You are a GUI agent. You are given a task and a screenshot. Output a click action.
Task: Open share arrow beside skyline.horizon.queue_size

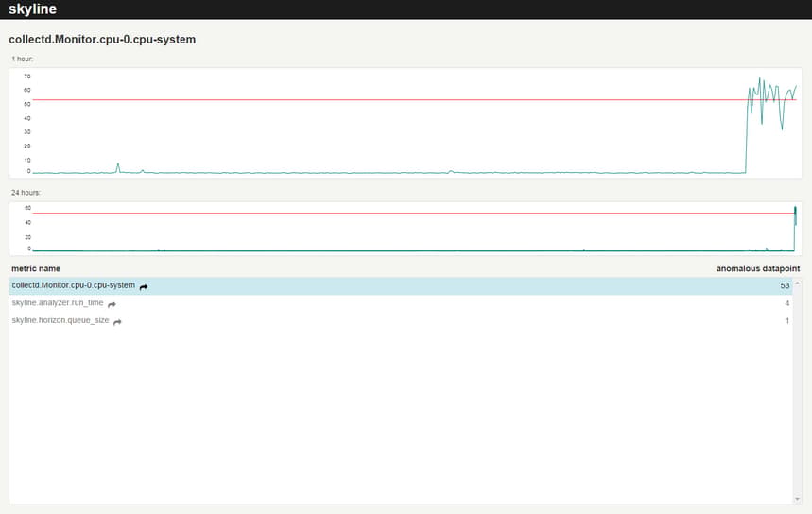pos(117,322)
